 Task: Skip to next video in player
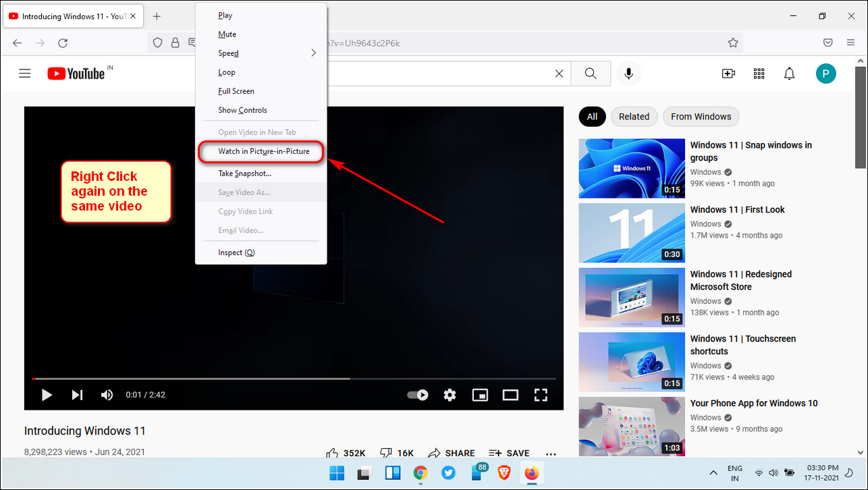point(77,395)
